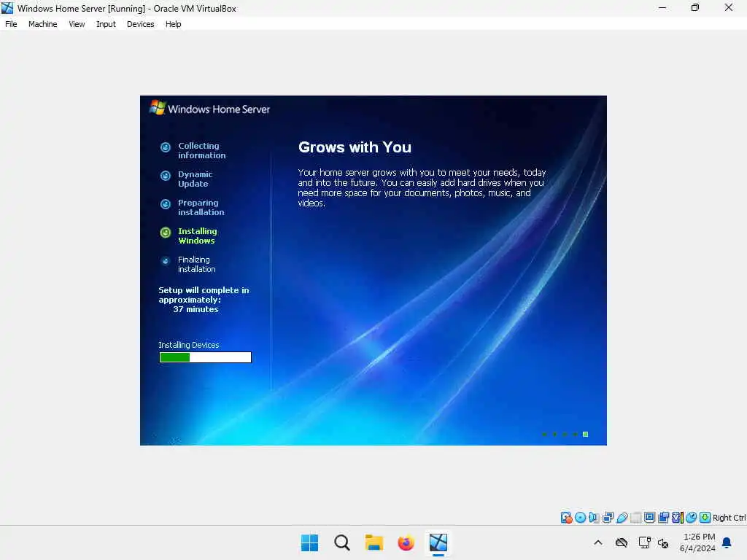The height and width of the screenshot is (560, 747).
Task: Click the Grows with You heading
Action: [x=355, y=147]
